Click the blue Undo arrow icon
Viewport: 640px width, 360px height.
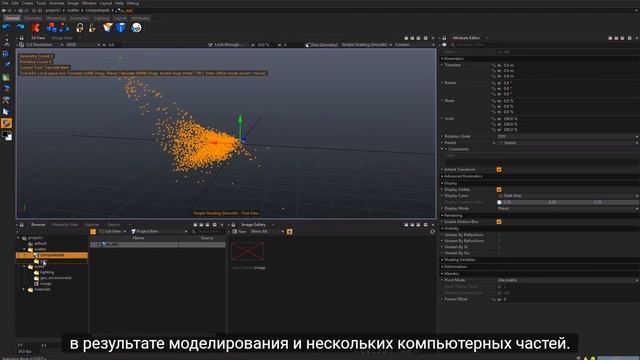click(7, 27)
